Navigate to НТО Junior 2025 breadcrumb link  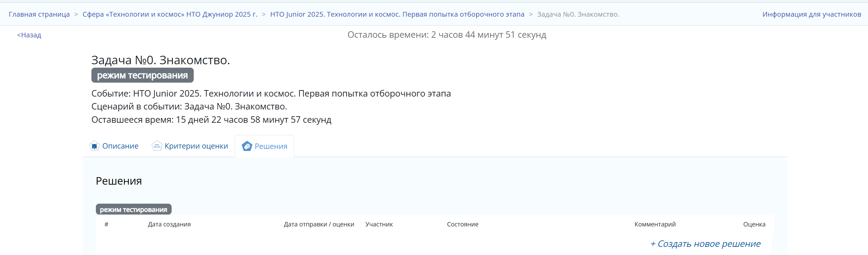click(397, 14)
